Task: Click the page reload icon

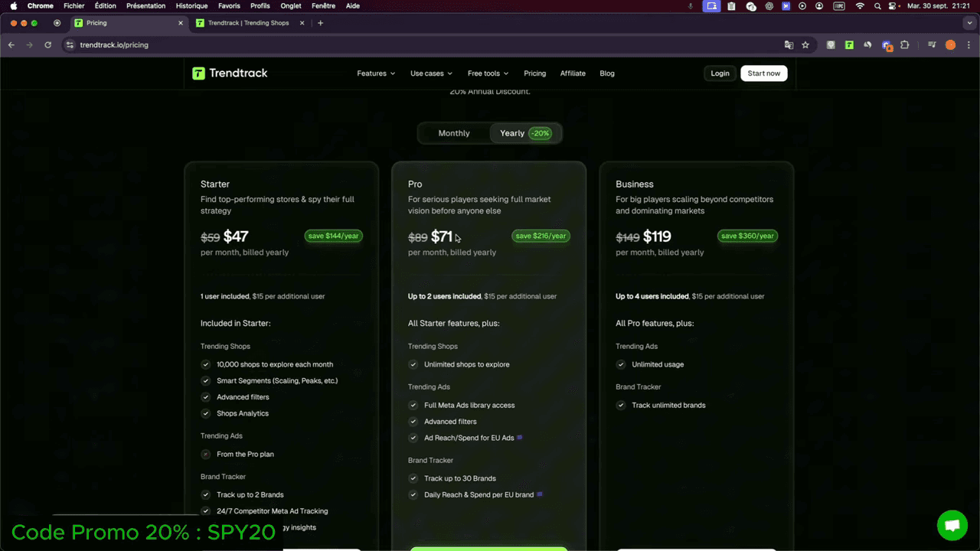Action: [47, 45]
